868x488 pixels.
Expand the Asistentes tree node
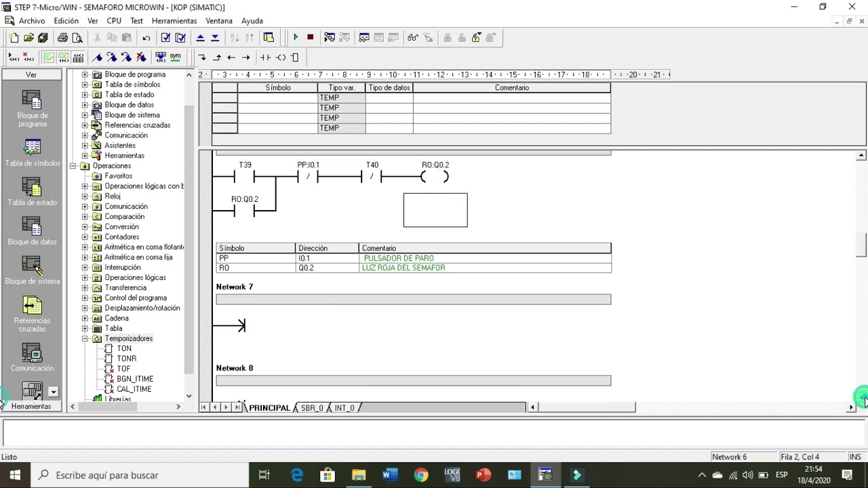85,146
